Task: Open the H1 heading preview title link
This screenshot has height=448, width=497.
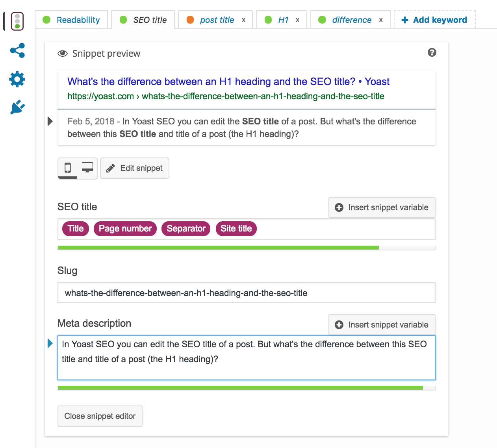Action: pos(228,81)
